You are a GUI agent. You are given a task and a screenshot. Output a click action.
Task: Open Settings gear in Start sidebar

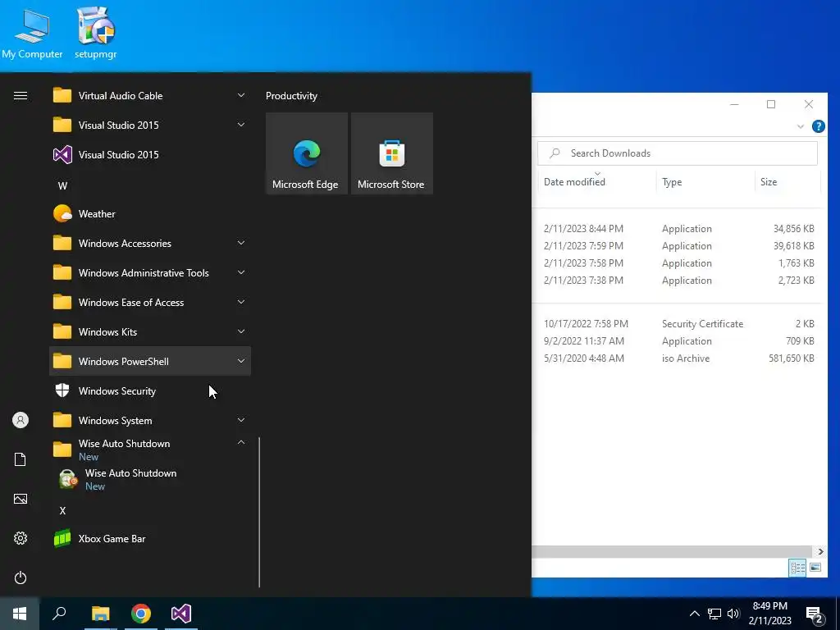point(21,538)
